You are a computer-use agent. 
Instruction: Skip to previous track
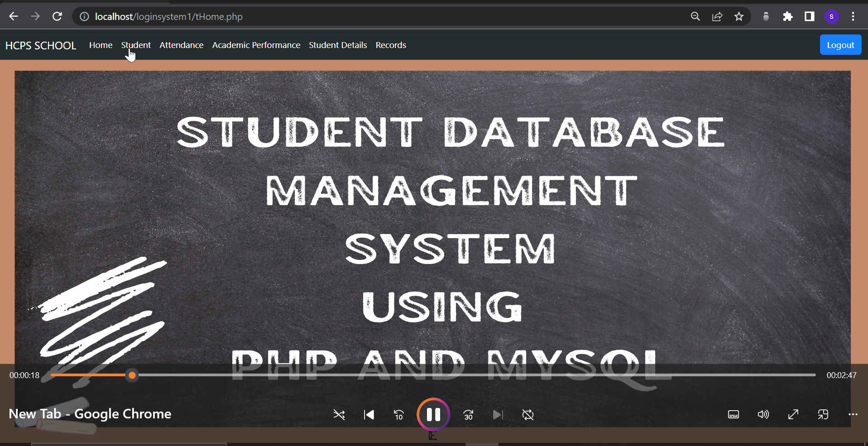click(369, 415)
